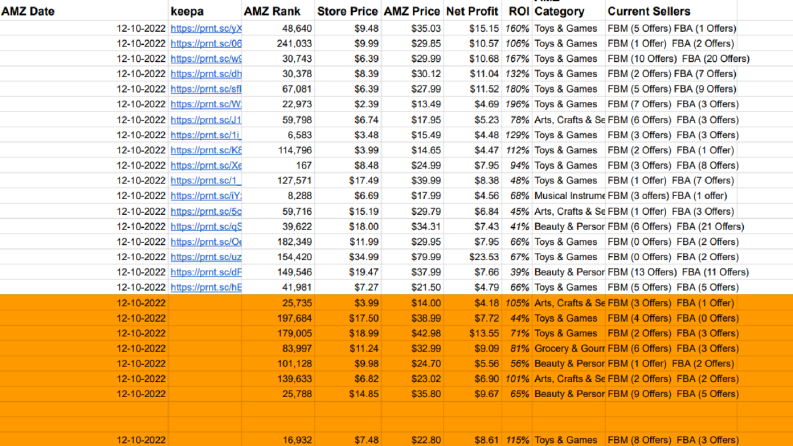
Task: Select sellers cell FBM (4 Offers) FBA (0 Offers)
Action: pos(673,318)
